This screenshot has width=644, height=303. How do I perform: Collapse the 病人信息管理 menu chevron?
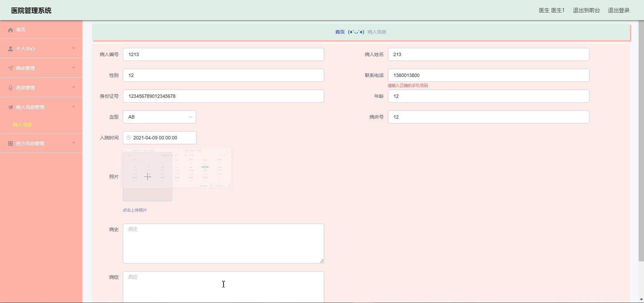coord(74,107)
